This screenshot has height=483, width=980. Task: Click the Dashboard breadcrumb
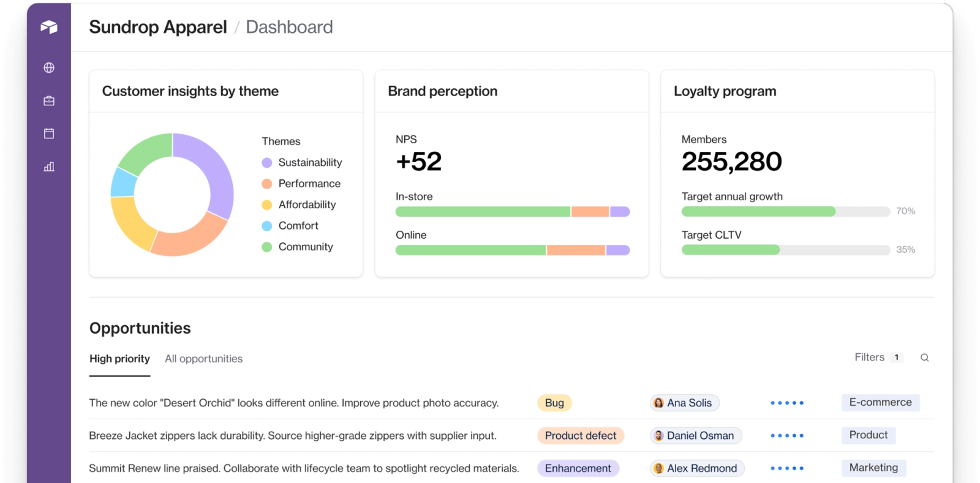289,27
